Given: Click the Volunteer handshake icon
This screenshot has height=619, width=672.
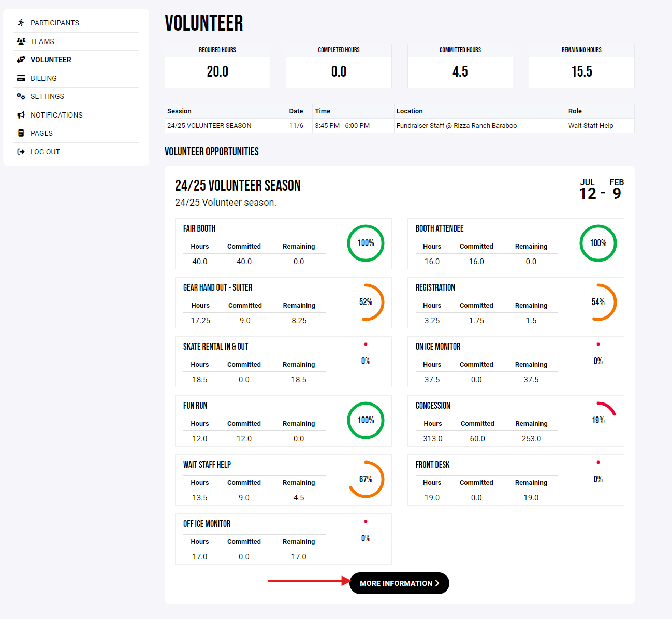Looking at the screenshot, I should pyautogui.click(x=21, y=60).
